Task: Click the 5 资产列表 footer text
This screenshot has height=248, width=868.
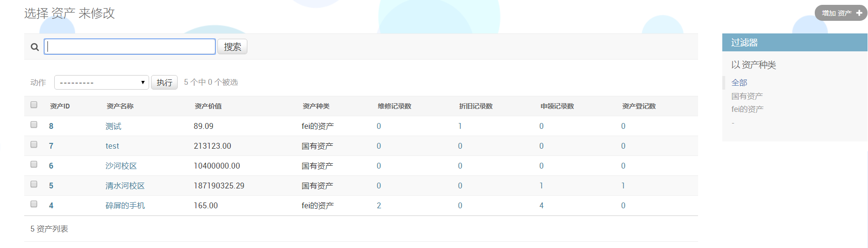Action: pos(49,229)
